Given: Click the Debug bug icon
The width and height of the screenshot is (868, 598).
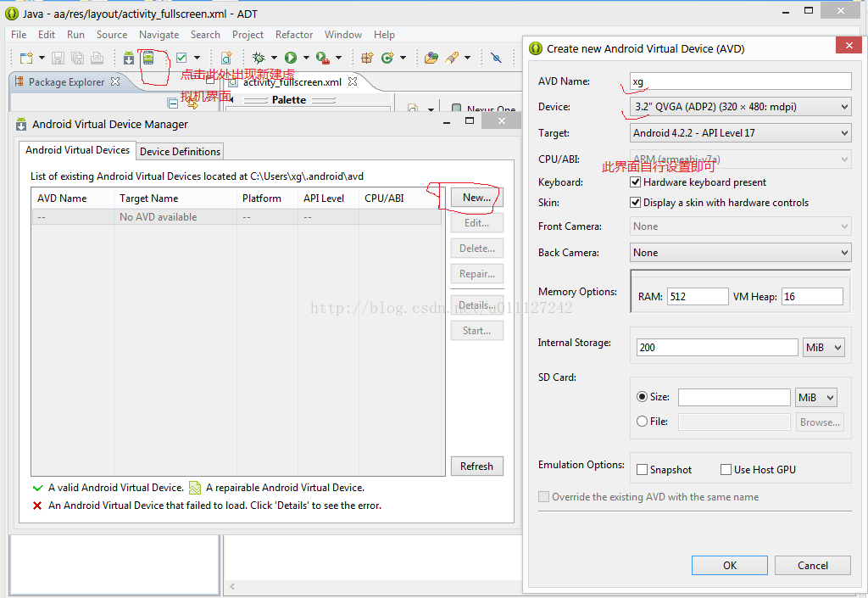Looking at the screenshot, I should click(259, 58).
